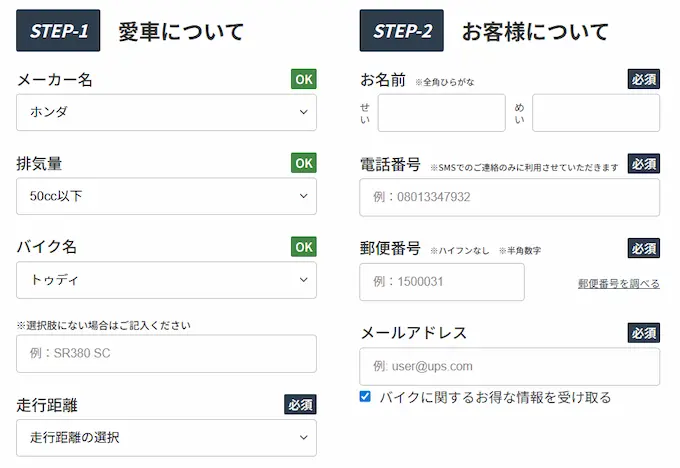The width and height of the screenshot is (680, 468).
Task: Click the 必須 badge next to メールアドレス
Action: tap(644, 332)
